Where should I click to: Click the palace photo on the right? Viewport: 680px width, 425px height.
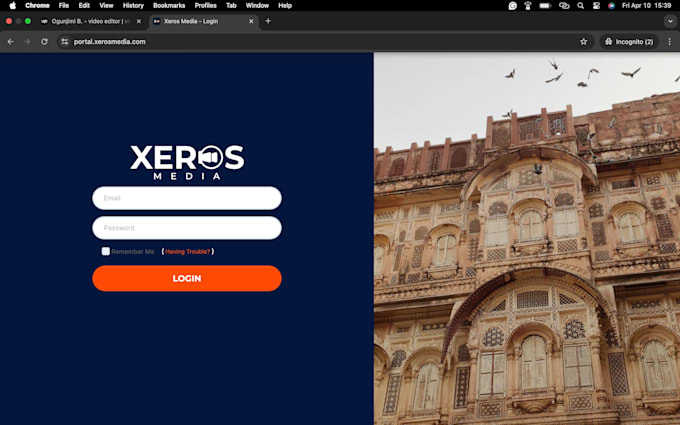click(527, 239)
